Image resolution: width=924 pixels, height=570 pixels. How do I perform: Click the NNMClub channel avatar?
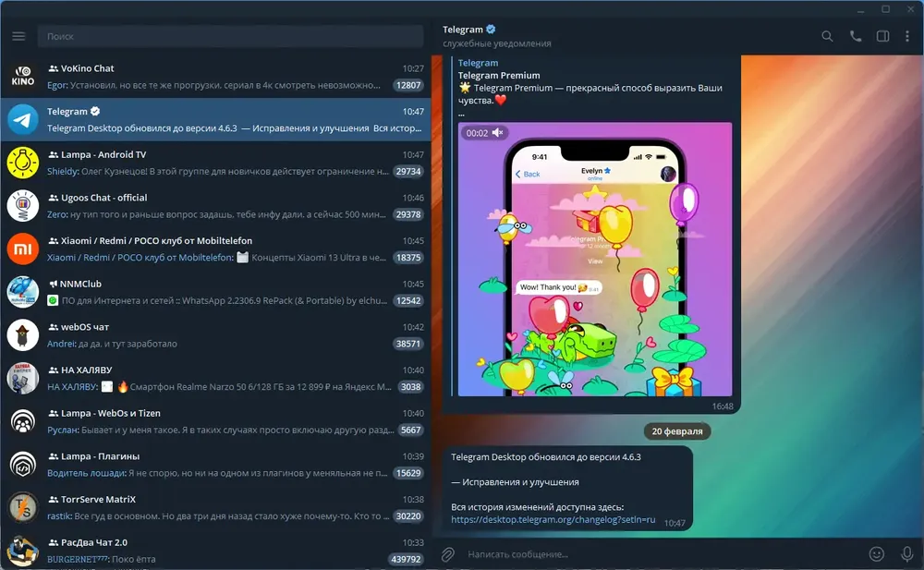(x=22, y=292)
